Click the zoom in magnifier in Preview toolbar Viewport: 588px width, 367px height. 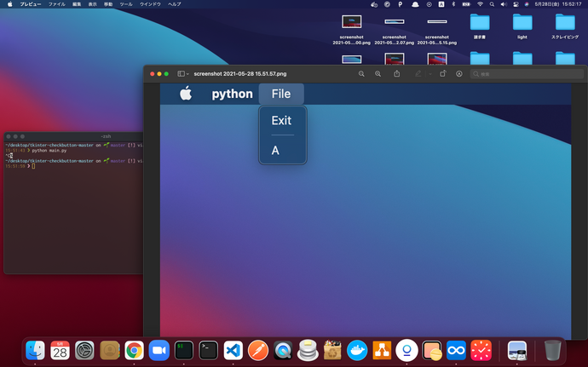coord(378,74)
